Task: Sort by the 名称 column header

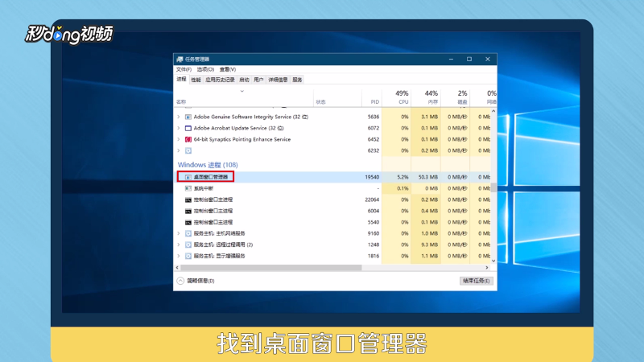Action: pos(244,97)
